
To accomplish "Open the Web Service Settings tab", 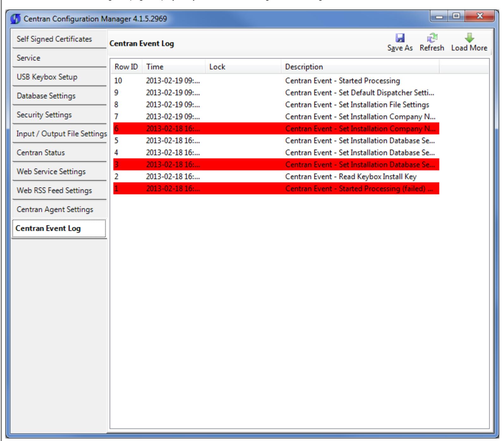I will [x=59, y=172].
